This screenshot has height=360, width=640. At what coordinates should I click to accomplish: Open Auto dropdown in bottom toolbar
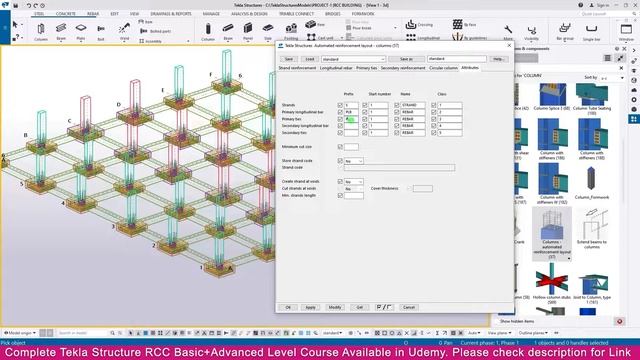(474, 333)
